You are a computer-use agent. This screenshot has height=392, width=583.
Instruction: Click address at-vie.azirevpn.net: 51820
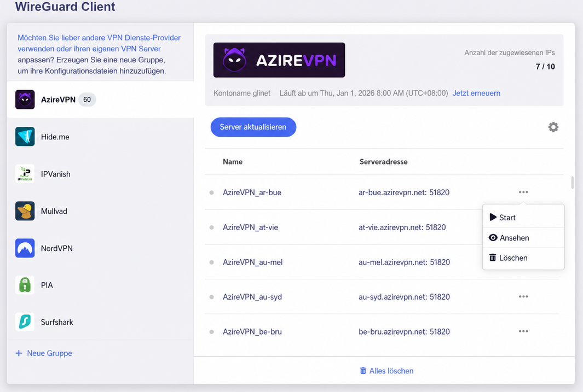point(402,227)
